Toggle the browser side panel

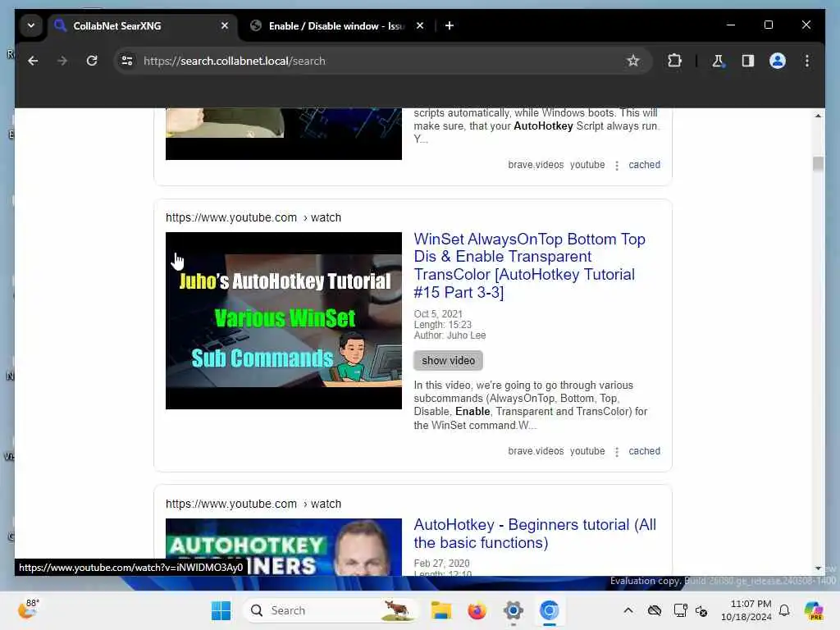click(x=748, y=61)
